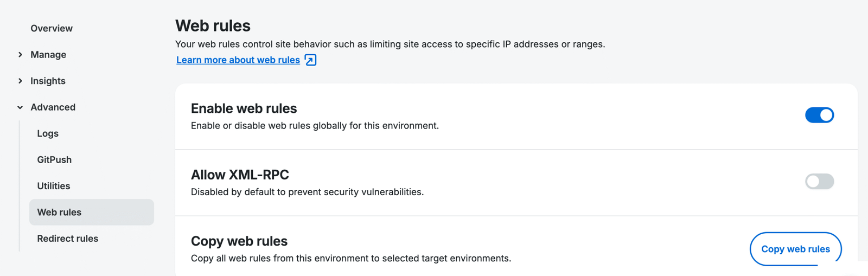868x276 pixels.
Task: Click the Web rules page heading
Action: tap(213, 25)
